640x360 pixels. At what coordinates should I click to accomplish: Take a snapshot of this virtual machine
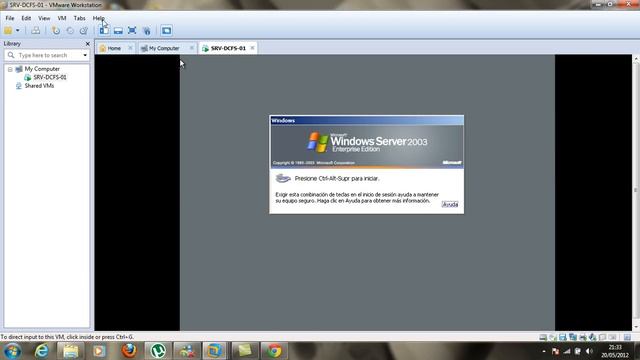pyautogui.click(x=56, y=31)
